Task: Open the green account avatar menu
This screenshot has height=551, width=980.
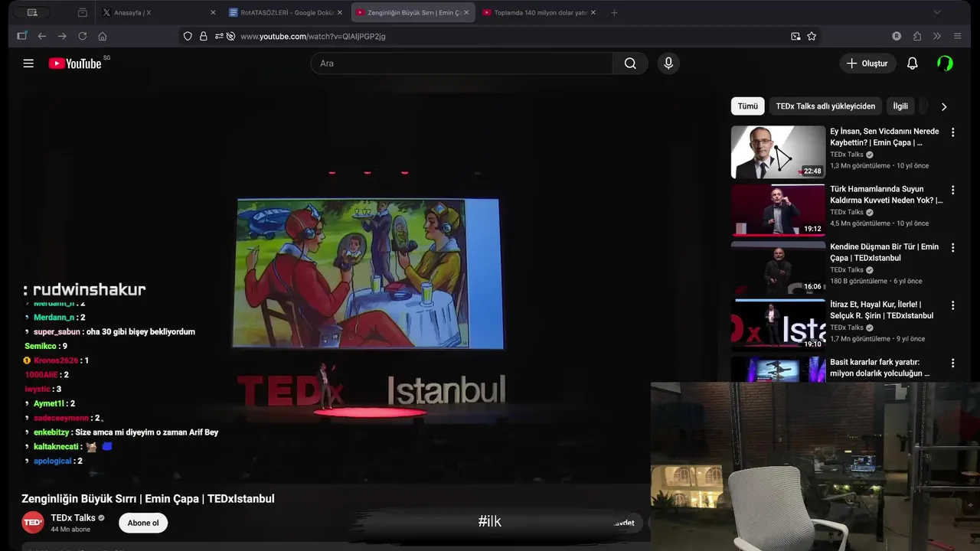Action: click(945, 64)
